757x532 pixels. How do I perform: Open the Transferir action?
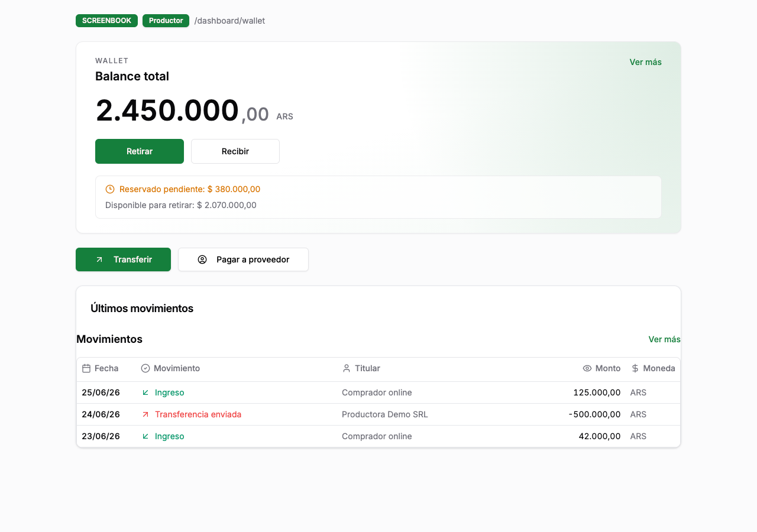(x=123, y=259)
